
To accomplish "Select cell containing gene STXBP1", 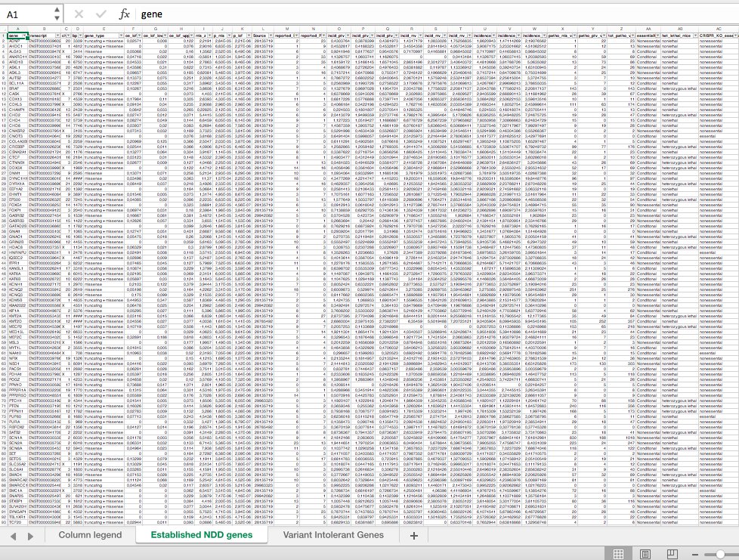I will (18, 501).
